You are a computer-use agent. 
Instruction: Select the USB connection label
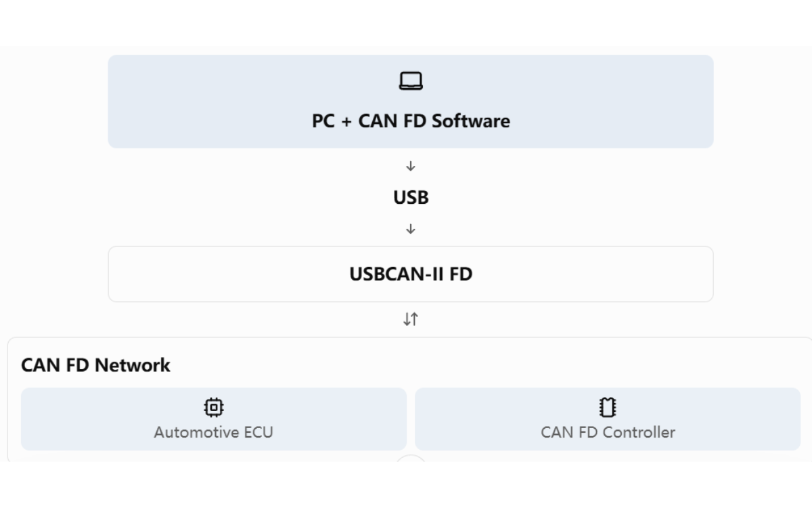click(411, 198)
